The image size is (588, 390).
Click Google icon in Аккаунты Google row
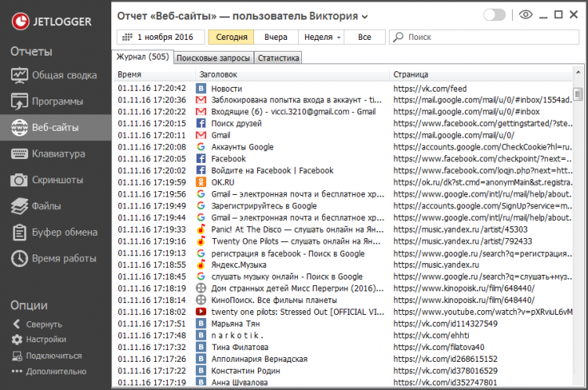[x=201, y=147]
